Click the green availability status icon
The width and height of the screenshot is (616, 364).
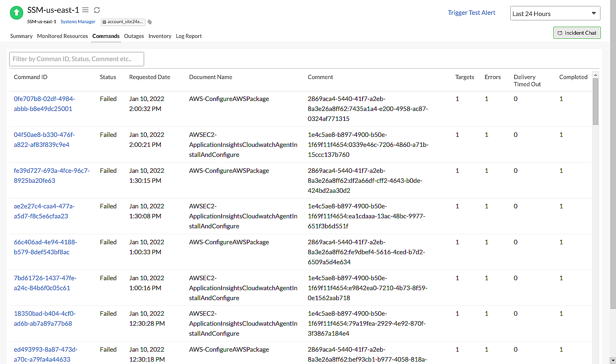16,12
